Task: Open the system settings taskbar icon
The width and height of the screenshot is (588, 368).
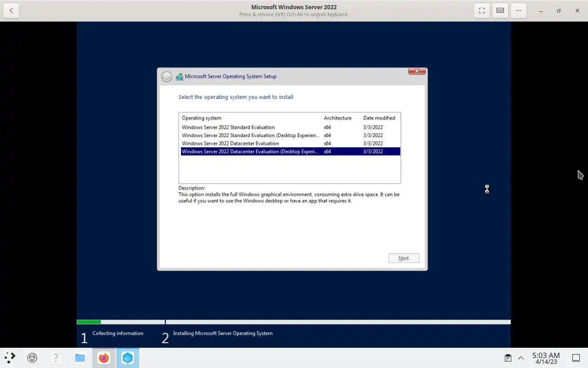Action: point(32,357)
